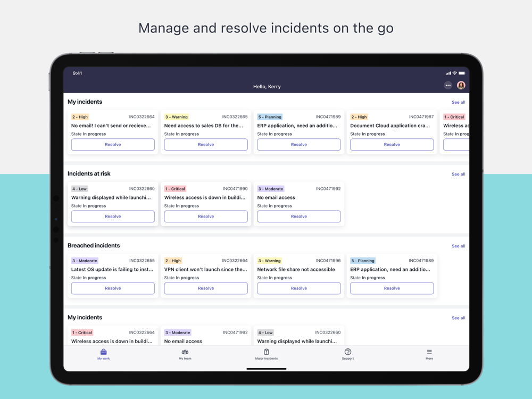This screenshot has height=399, width=532.
Task: Tap the battery icon in the status bar
Action: pyautogui.click(x=462, y=73)
